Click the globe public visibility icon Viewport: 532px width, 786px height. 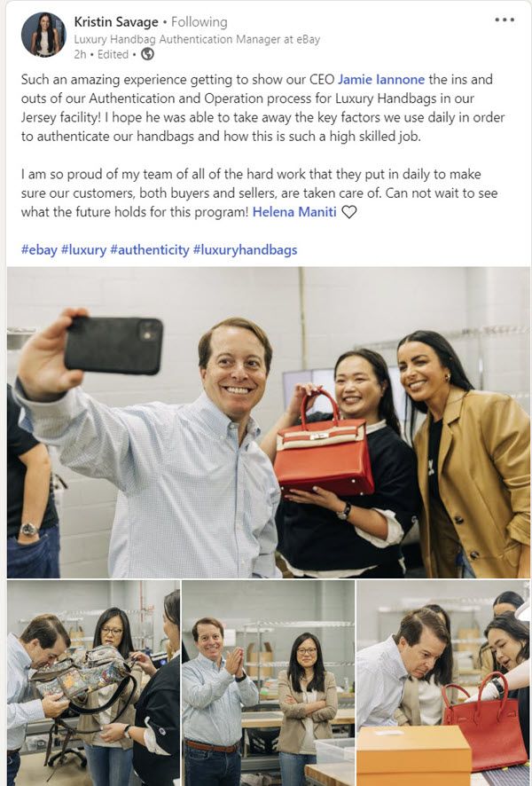click(x=147, y=54)
